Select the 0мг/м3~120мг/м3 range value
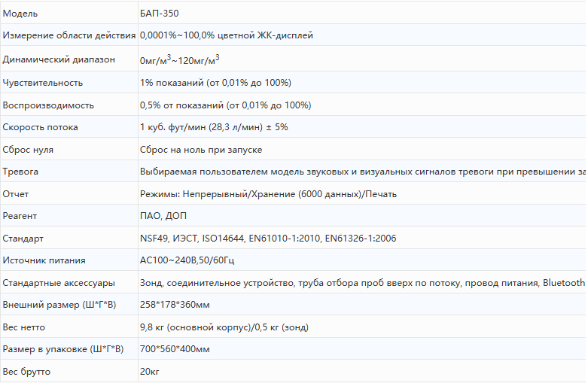The height and width of the screenshot is (383, 588). tap(179, 59)
